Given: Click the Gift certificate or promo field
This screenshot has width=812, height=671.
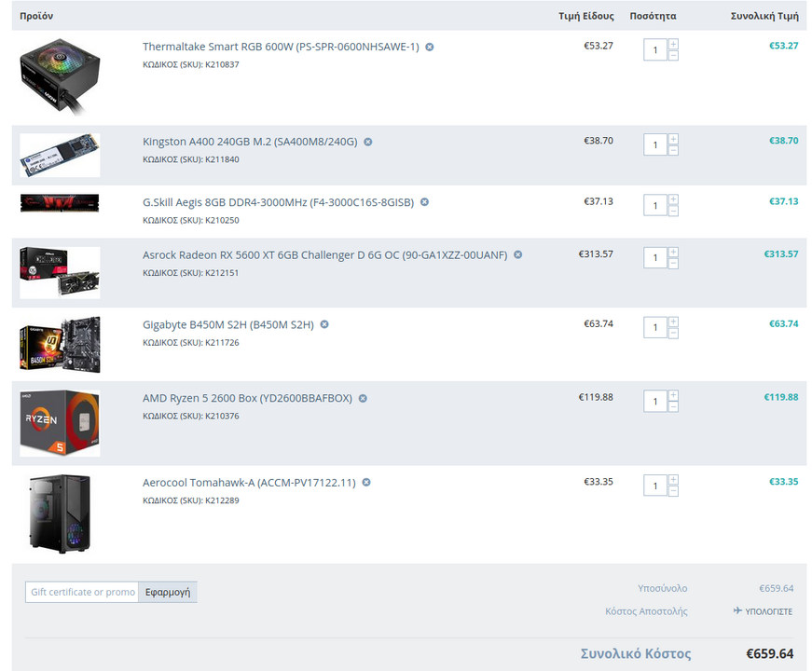Looking at the screenshot, I should tap(82, 592).
